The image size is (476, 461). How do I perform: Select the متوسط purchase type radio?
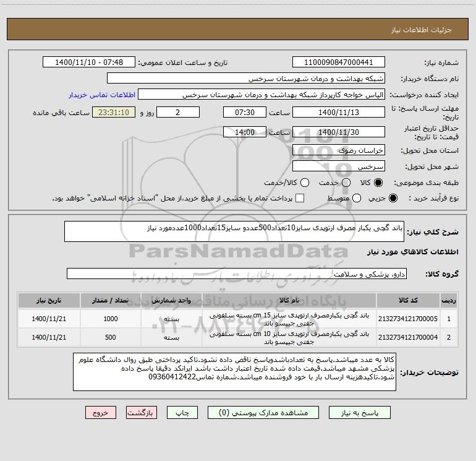coord(357,198)
